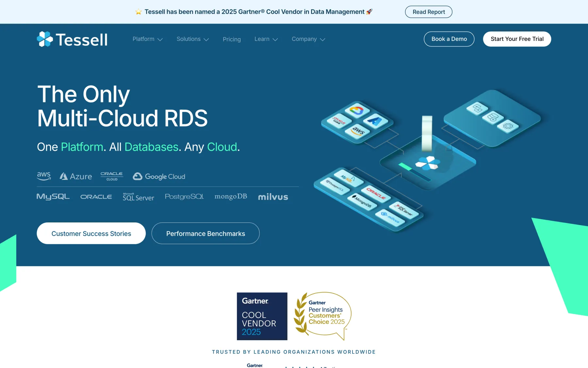Click the rocket icon in the announcement banner

(369, 12)
